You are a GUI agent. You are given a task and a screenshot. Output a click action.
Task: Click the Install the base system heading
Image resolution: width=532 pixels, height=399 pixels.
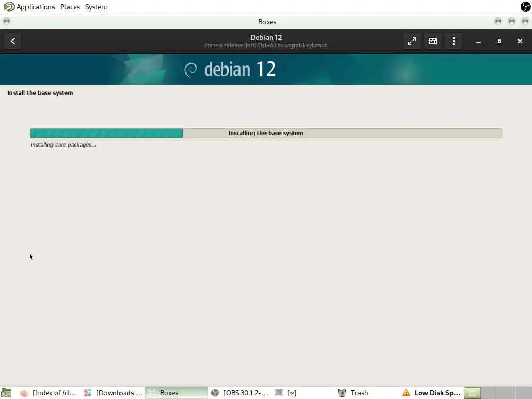[x=40, y=92]
